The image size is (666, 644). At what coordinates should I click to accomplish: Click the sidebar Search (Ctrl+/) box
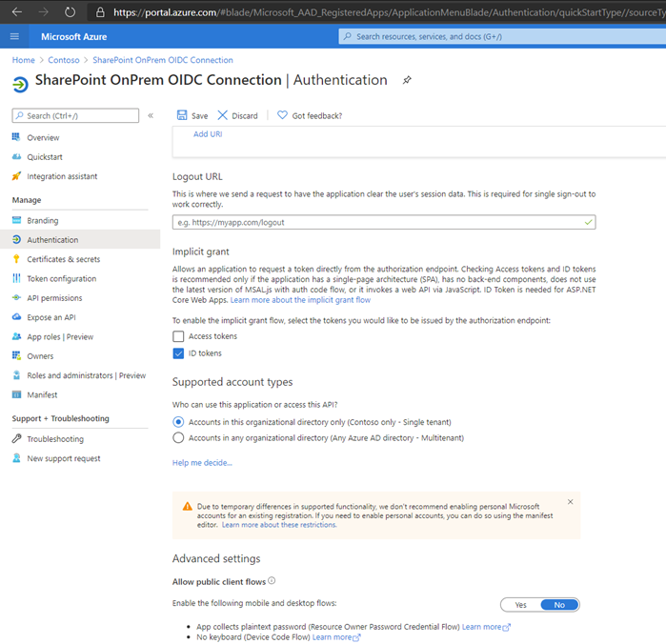(x=75, y=115)
